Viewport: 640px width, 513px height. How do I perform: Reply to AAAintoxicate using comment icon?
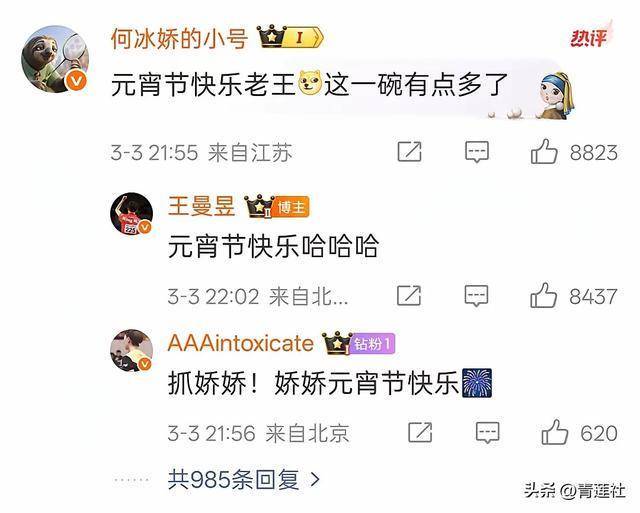pos(487,432)
